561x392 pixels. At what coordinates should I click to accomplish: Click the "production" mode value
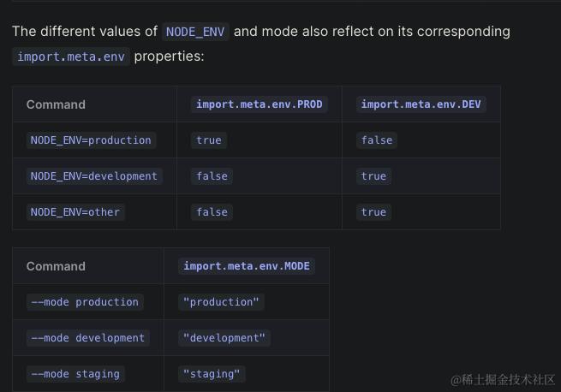click(221, 302)
